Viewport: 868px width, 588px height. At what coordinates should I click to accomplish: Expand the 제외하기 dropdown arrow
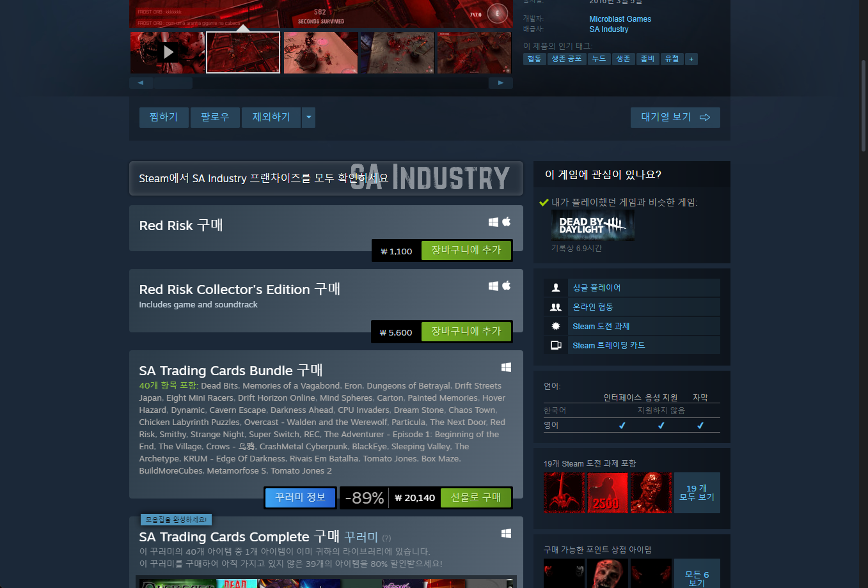click(308, 117)
